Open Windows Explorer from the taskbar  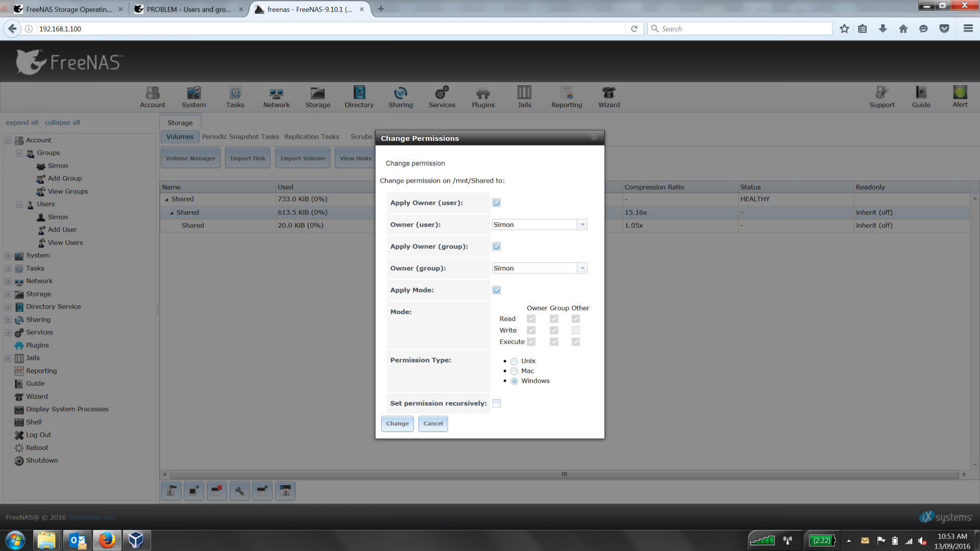click(x=47, y=540)
